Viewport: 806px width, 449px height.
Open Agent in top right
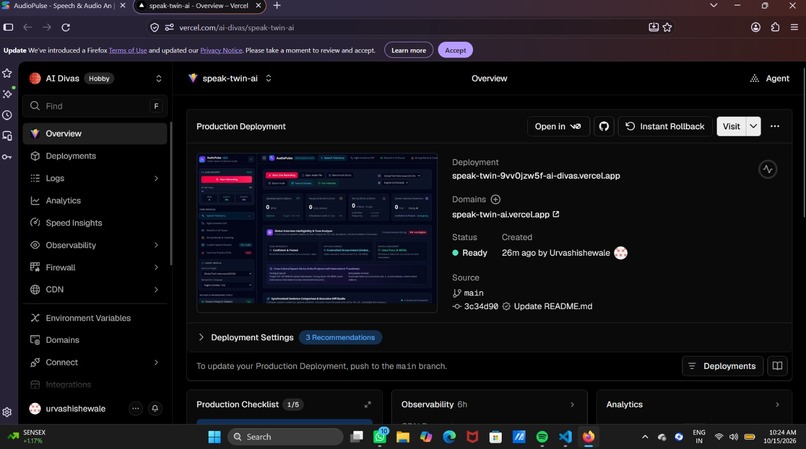pyautogui.click(x=769, y=79)
